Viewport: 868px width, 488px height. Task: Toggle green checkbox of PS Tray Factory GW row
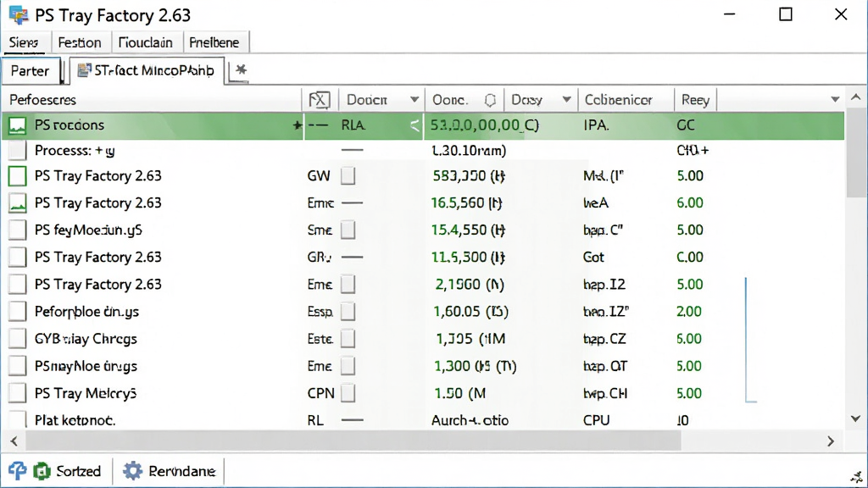coord(17,176)
